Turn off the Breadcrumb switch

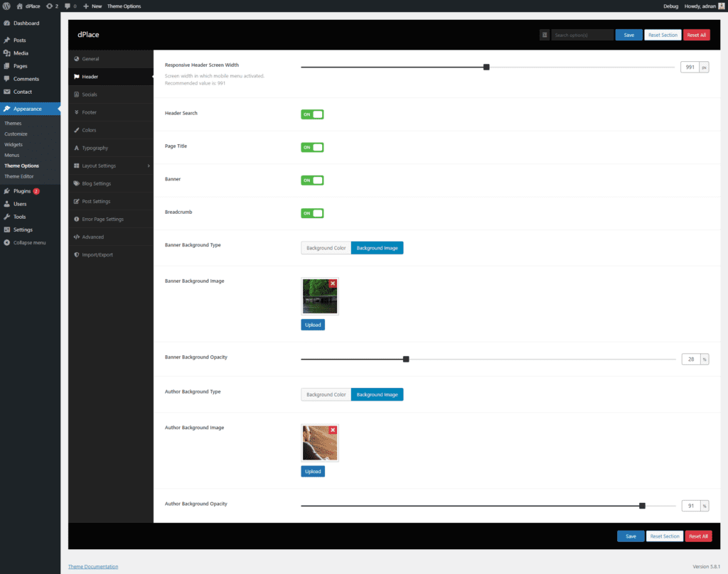[x=312, y=213]
